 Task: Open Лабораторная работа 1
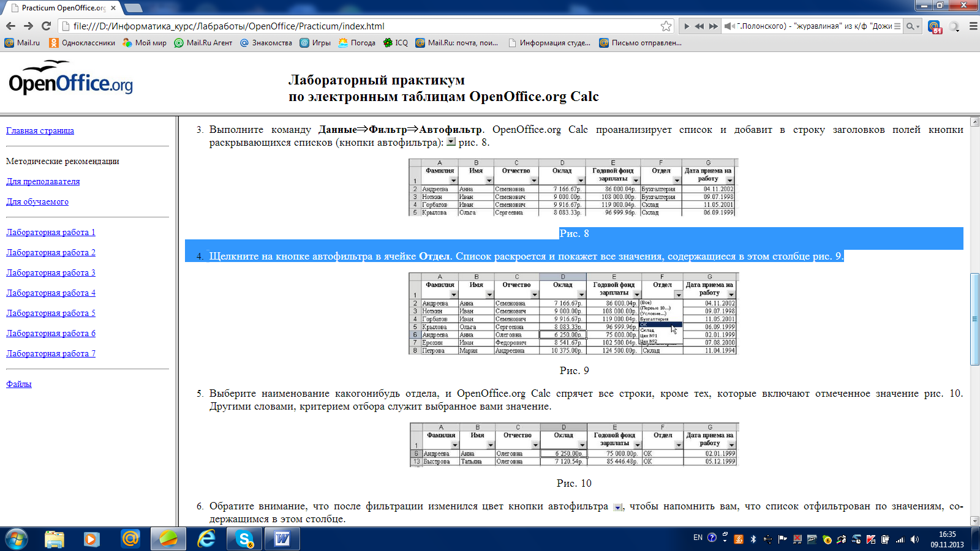[x=51, y=232]
